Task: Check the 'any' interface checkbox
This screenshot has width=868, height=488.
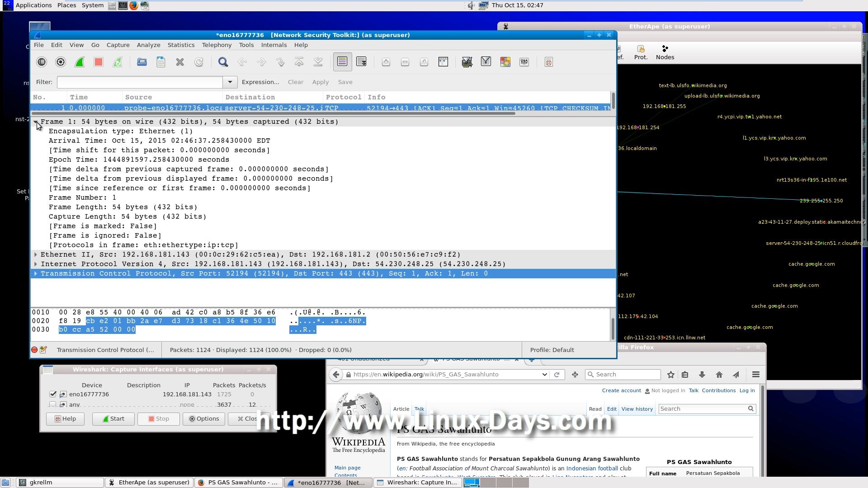Action: tap(53, 404)
